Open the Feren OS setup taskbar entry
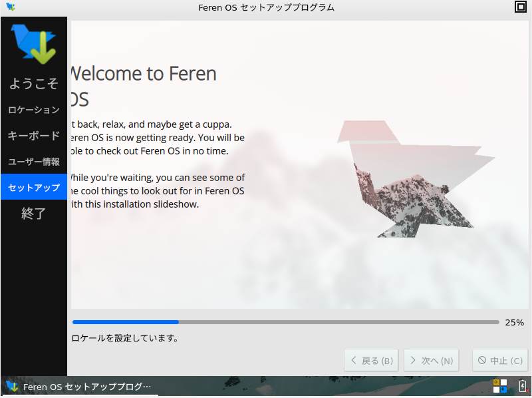Image resolution: width=532 pixels, height=398 pixels. click(x=79, y=387)
